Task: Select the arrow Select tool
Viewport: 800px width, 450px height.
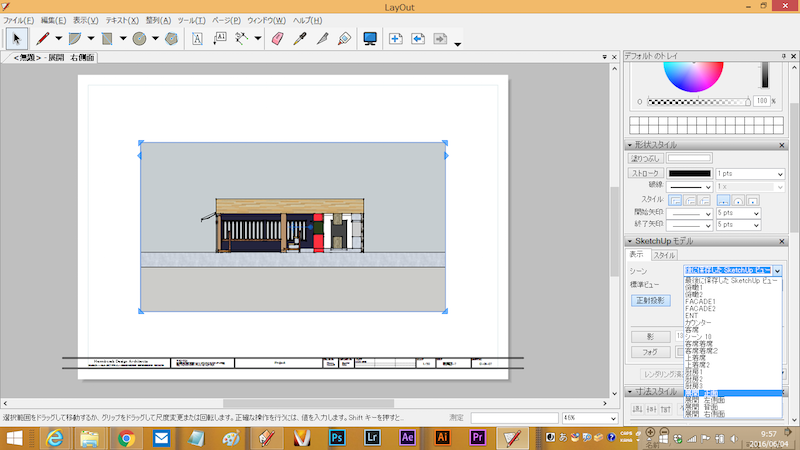Action: coord(17,39)
